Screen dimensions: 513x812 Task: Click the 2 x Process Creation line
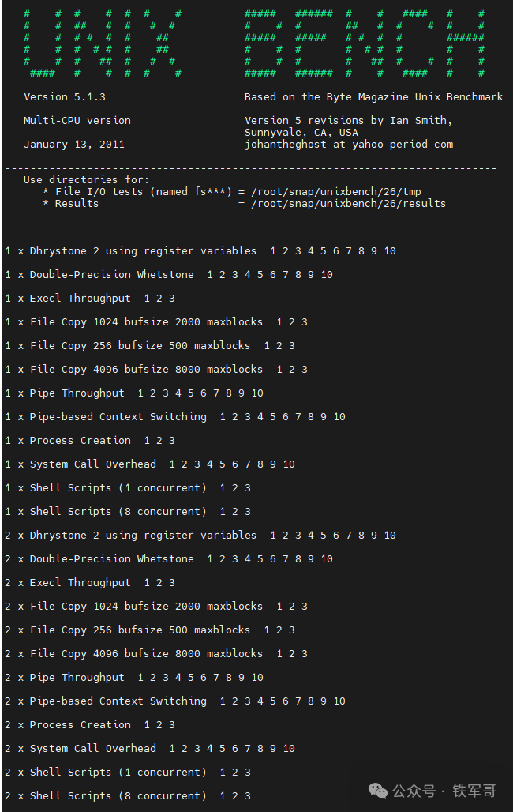(90, 725)
